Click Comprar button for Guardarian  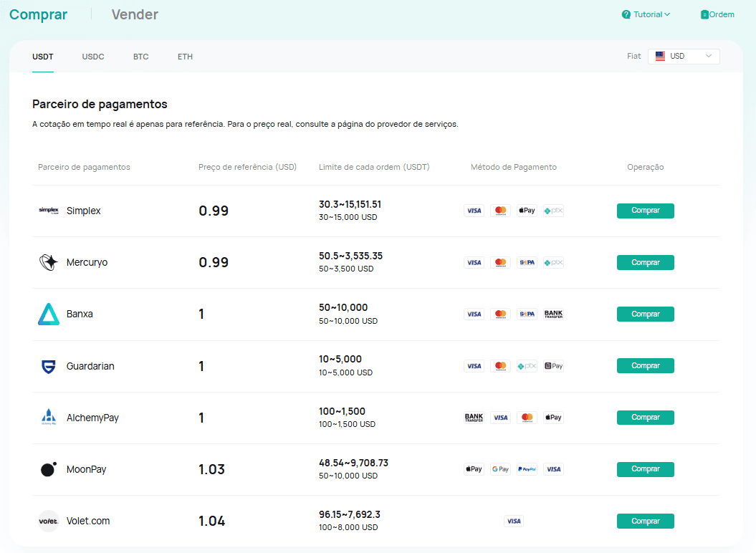(x=646, y=366)
